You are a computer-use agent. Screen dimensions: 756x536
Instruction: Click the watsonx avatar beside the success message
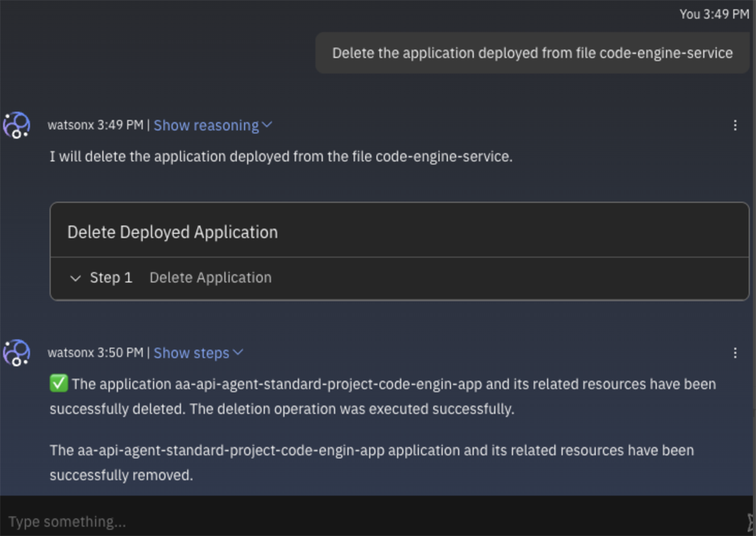17,353
